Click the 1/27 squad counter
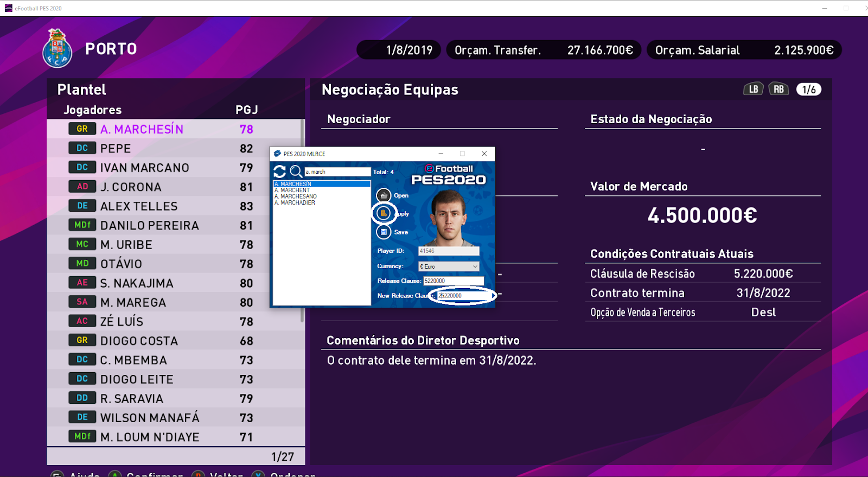868x477 pixels. [x=283, y=456]
